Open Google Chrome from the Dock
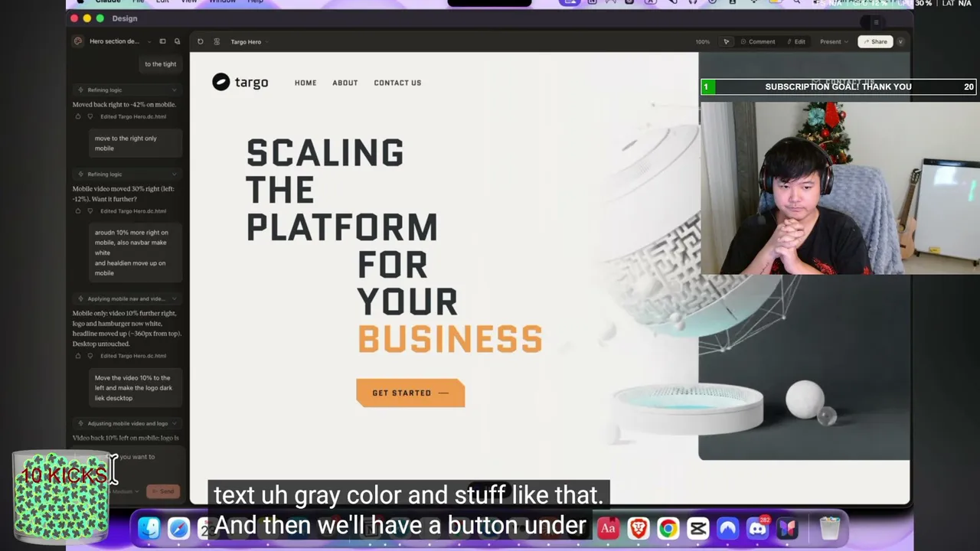 (668, 528)
